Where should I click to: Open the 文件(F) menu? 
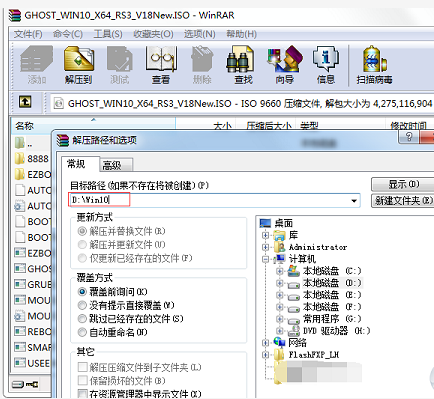[28, 34]
